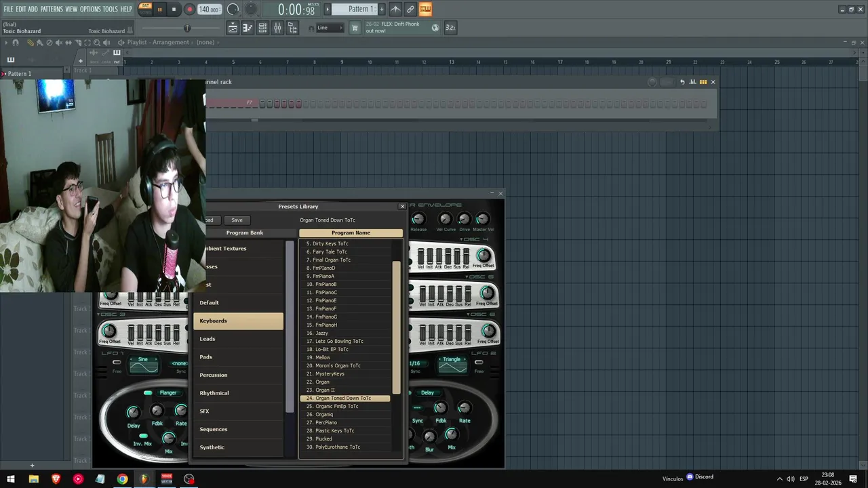The width and height of the screenshot is (868, 488).
Task: Toggle the record button
Action: point(189,9)
